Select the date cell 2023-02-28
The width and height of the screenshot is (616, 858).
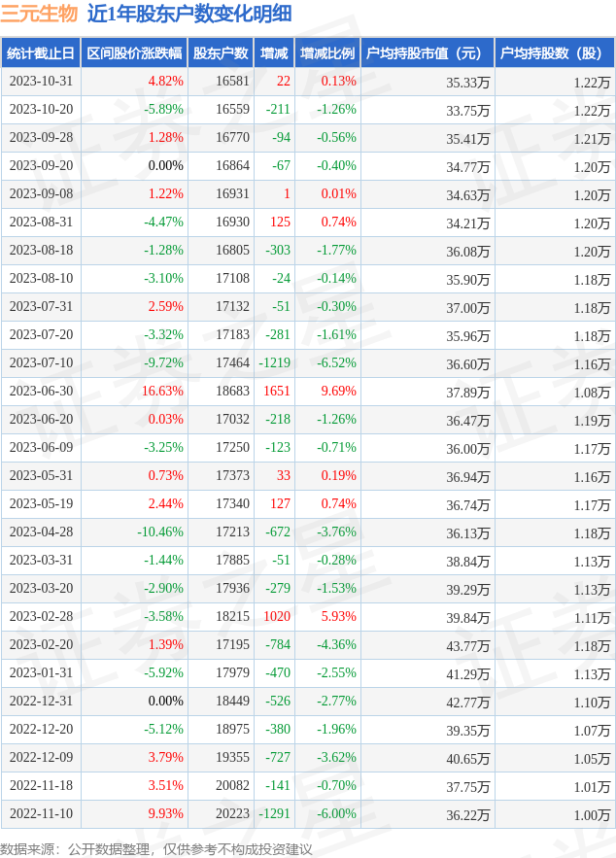[x=41, y=617]
